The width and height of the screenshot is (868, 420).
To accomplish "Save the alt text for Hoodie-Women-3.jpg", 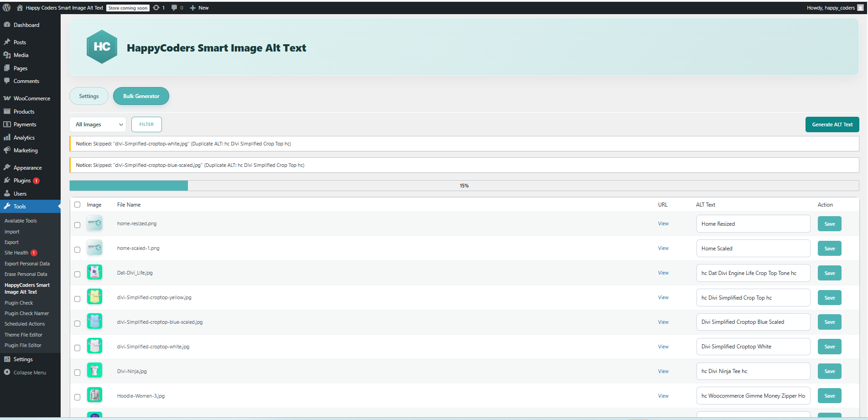I will click(x=829, y=395).
